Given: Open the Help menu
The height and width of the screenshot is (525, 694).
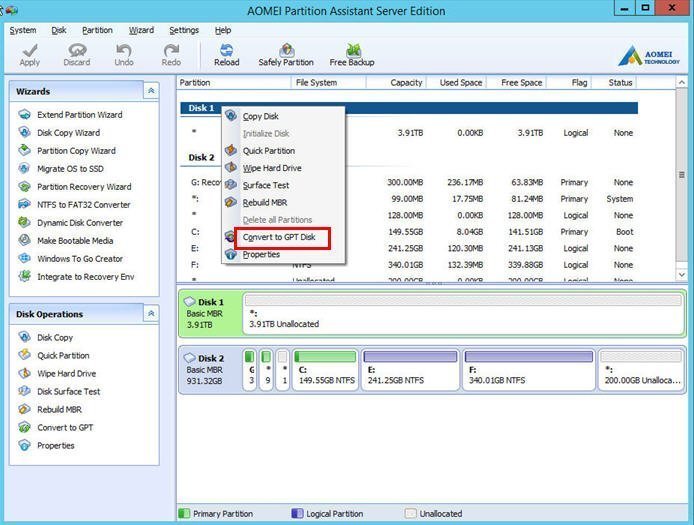Looking at the screenshot, I should [223, 30].
